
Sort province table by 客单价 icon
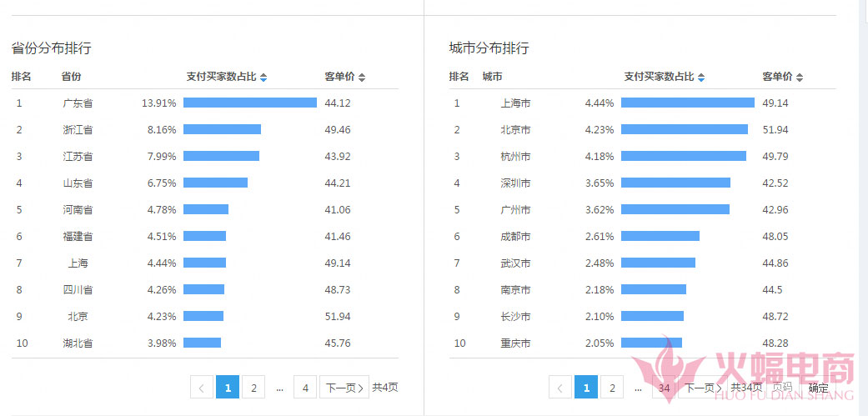point(362,78)
